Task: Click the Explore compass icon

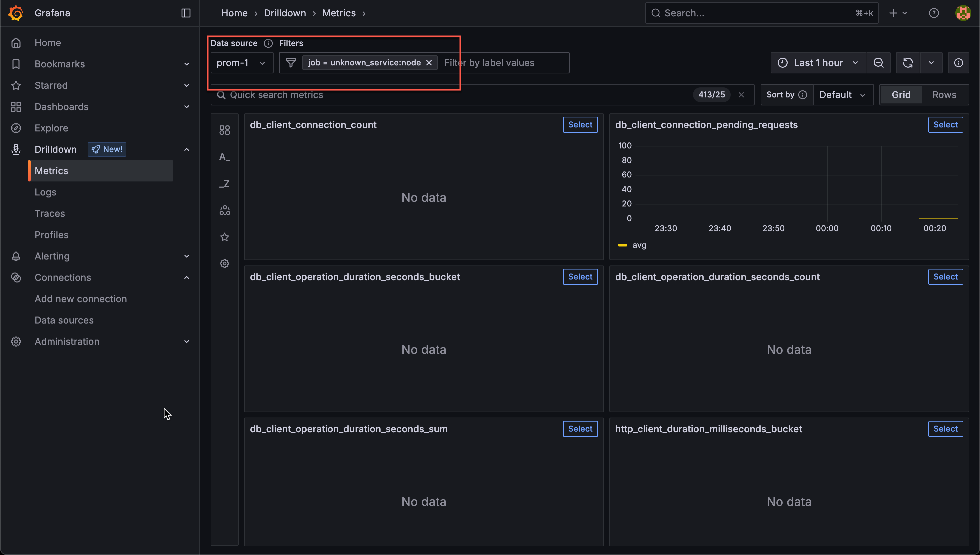Action: 16,128
